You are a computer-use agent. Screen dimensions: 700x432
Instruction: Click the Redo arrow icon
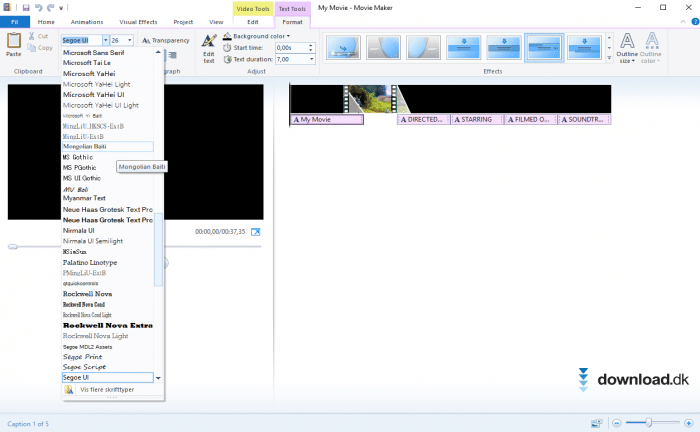coord(50,8)
